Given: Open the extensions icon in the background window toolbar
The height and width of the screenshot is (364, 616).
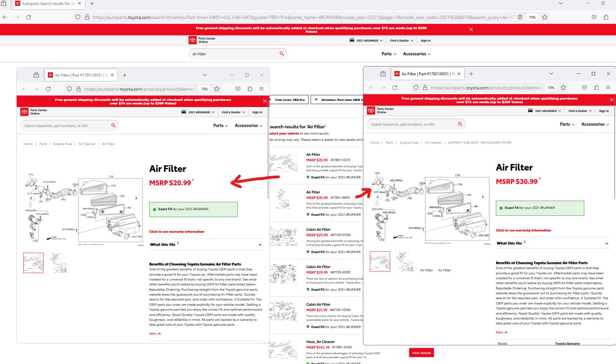Looking at the screenshot, I should pyautogui.click(x=606, y=17).
